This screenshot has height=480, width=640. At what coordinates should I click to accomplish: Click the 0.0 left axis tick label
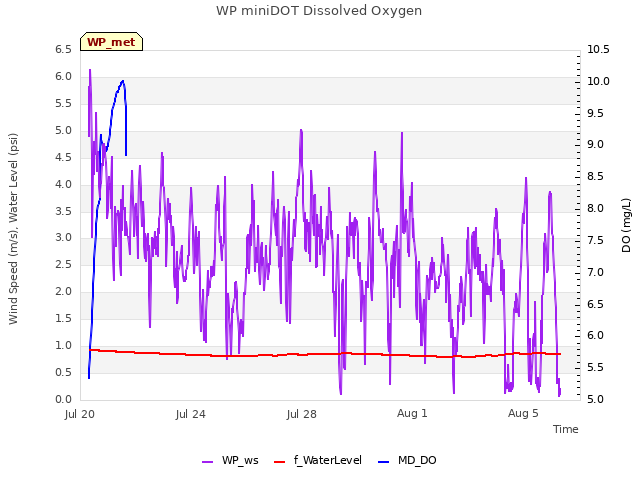(63, 399)
